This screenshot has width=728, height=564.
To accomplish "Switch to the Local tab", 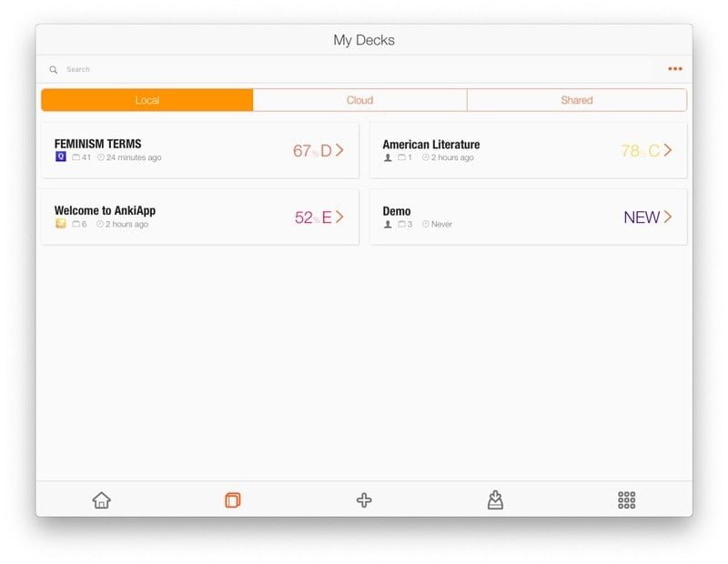I will [147, 100].
